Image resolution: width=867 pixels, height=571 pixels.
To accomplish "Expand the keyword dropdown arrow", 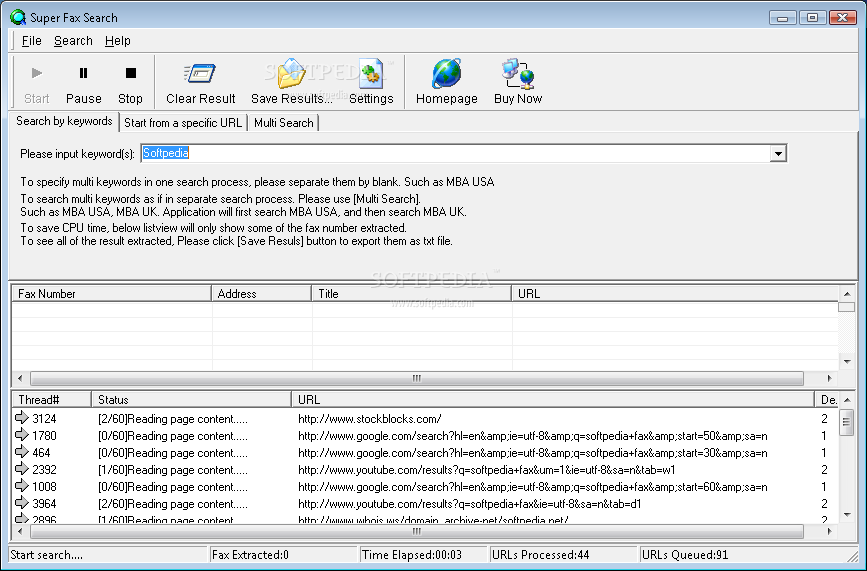I will [x=778, y=154].
